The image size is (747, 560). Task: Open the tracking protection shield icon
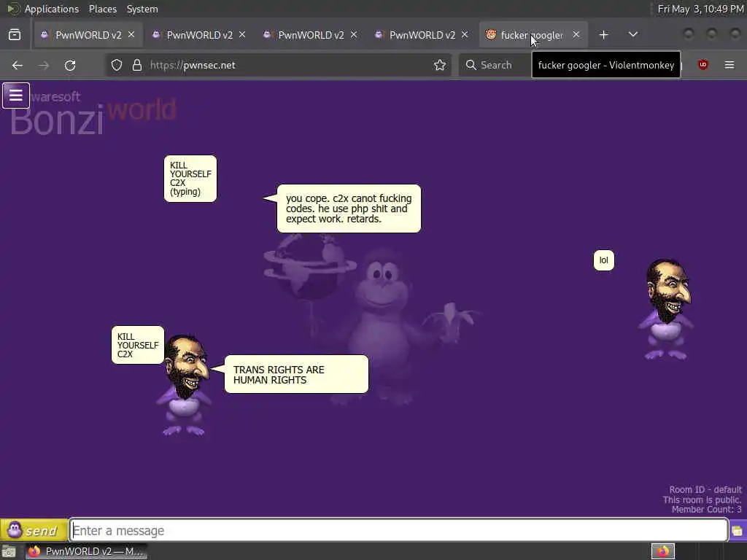[x=117, y=65]
